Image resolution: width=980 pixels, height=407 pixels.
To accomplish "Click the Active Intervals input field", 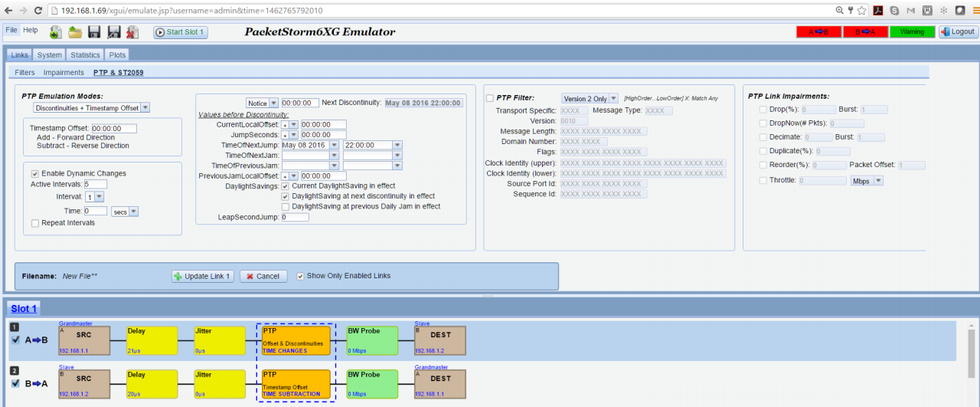I will [x=96, y=184].
